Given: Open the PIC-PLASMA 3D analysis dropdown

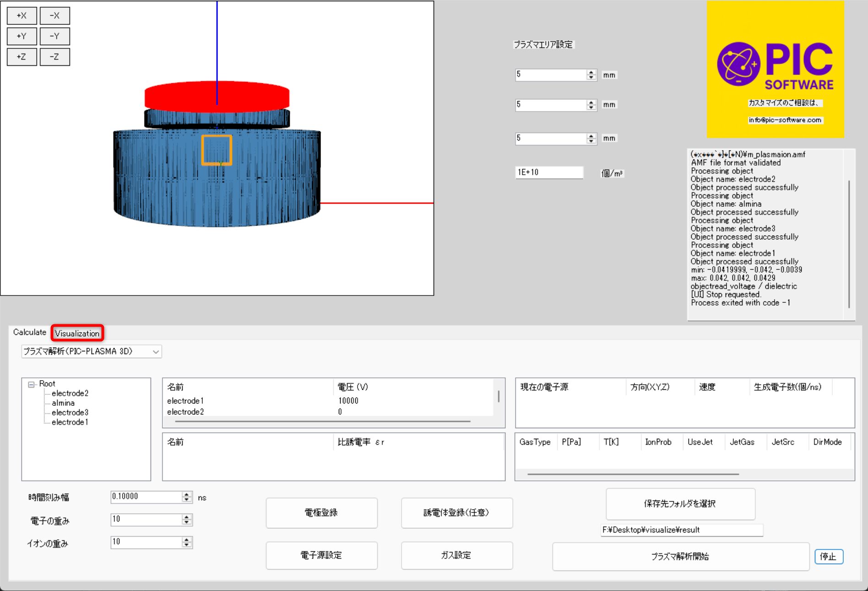Looking at the screenshot, I should coord(91,351).
